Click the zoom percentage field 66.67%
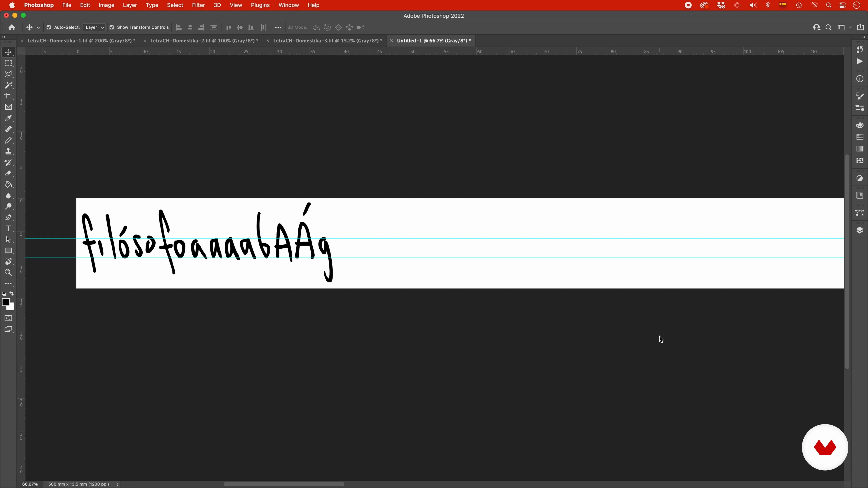Image resolution: width=868 pixels, height=488 pixels. (x=30, y=484)
